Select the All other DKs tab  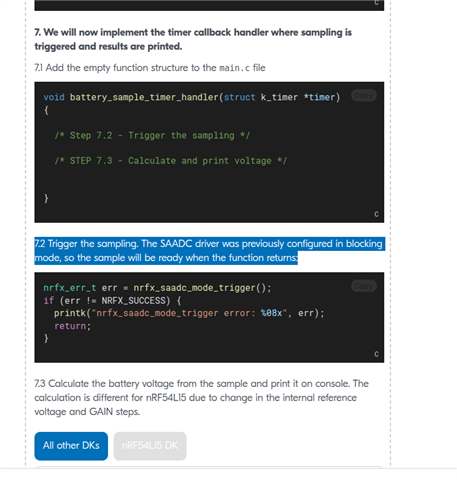[x=71, y=446]
